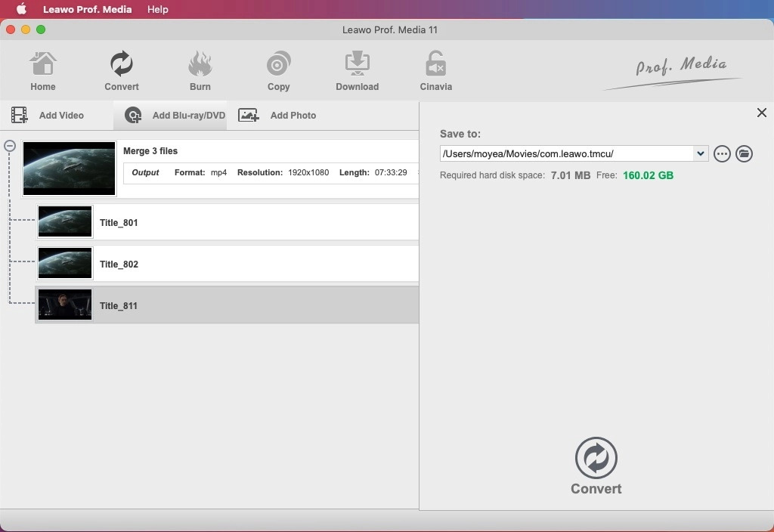The image size is (774, 532).
Task: Click the output Format mp4 value
Action: click(x=218, y=172)
